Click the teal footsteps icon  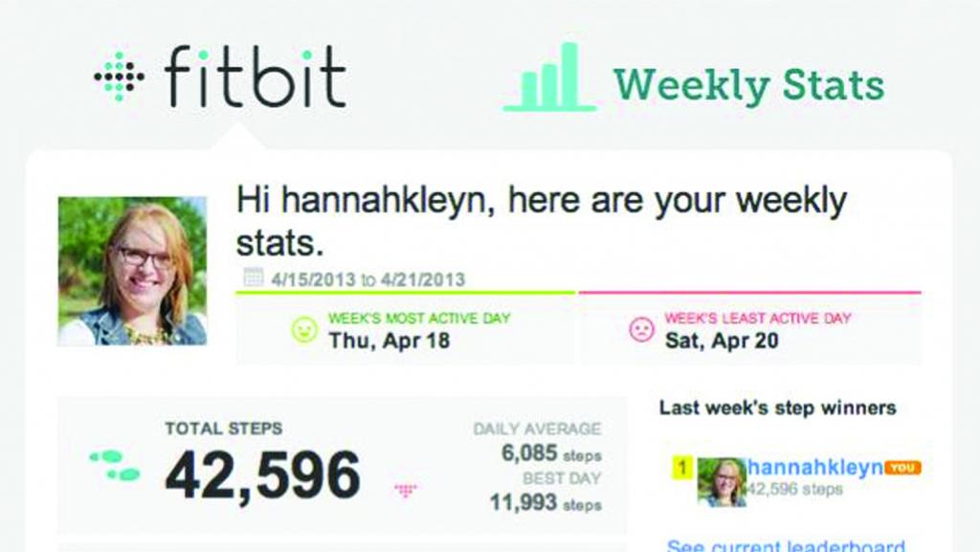(115, 466)
